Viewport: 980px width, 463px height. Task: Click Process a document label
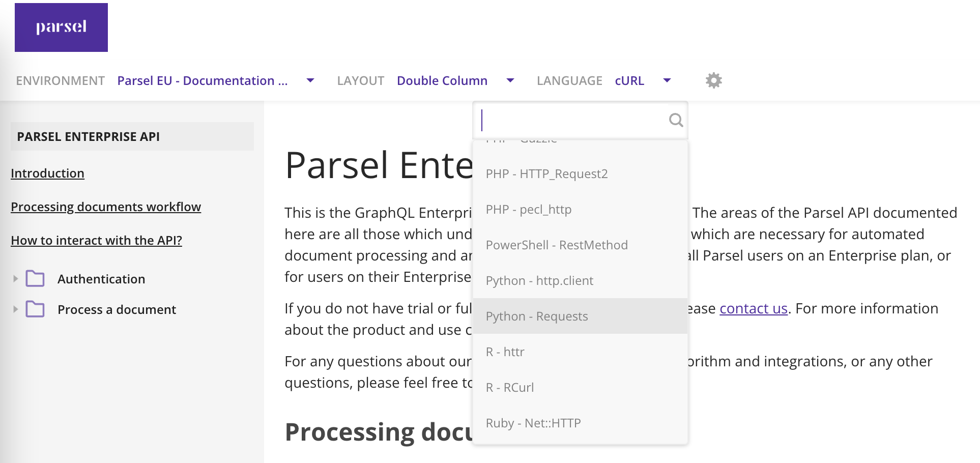point(117,309)
